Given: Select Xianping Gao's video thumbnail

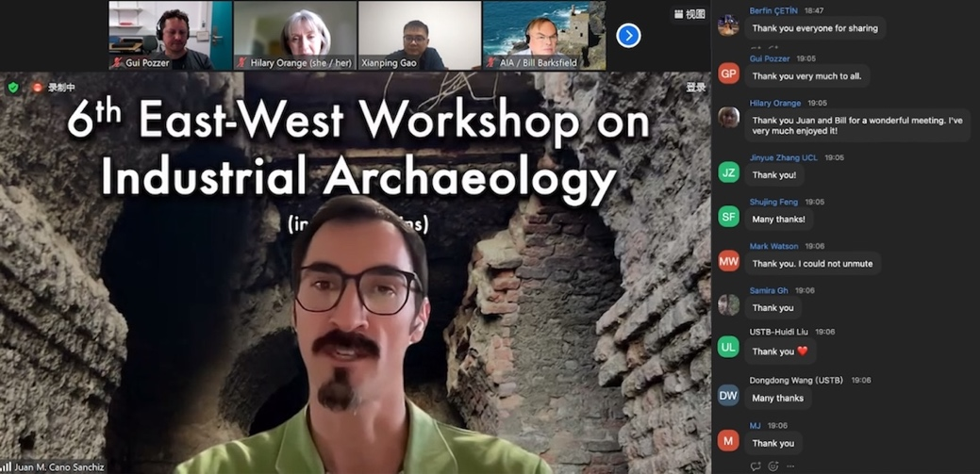Looking at the screenshot, I should click(x=420, y=35).
